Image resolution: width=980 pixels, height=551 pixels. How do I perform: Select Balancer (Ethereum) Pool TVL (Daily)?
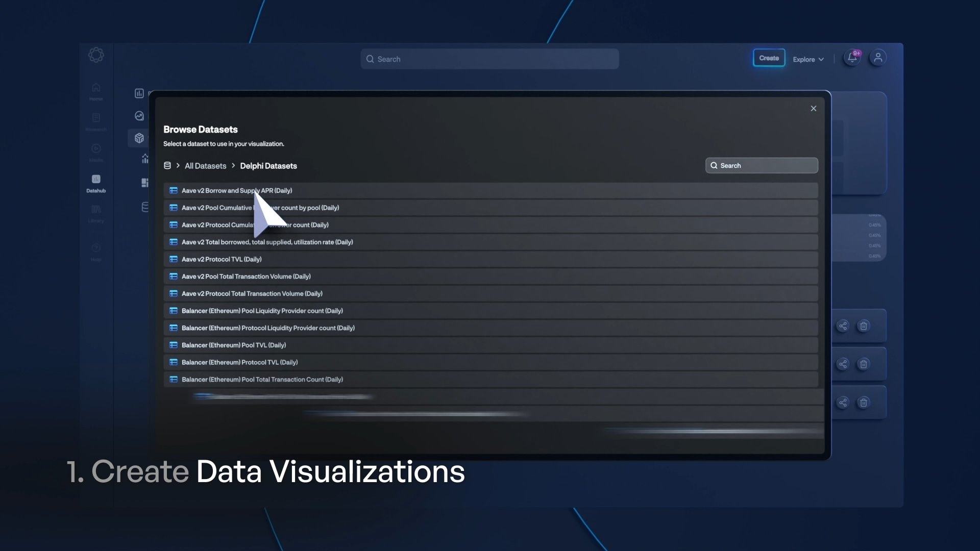(491, 345)
